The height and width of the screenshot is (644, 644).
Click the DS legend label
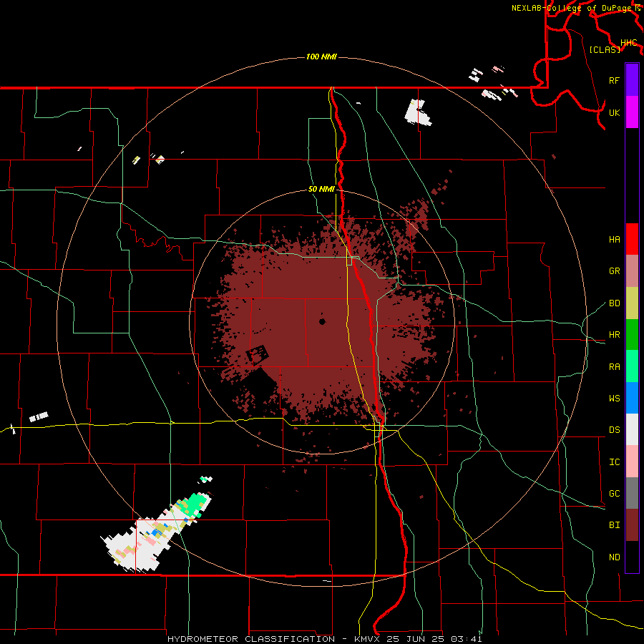[x=614, y=430]
